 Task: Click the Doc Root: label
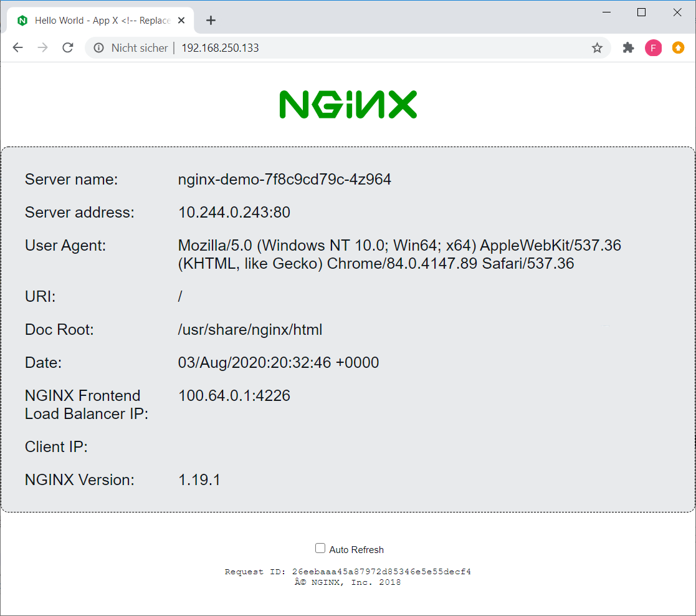59,330
